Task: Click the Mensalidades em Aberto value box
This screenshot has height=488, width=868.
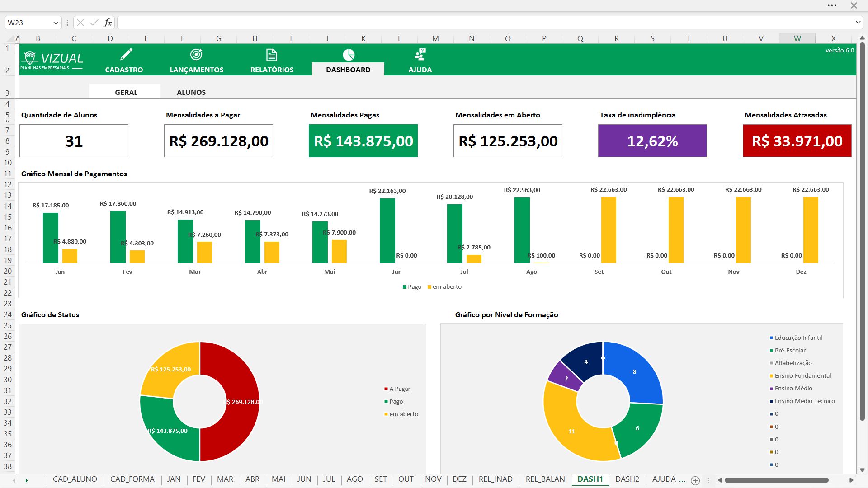Action: click(508, 141)
